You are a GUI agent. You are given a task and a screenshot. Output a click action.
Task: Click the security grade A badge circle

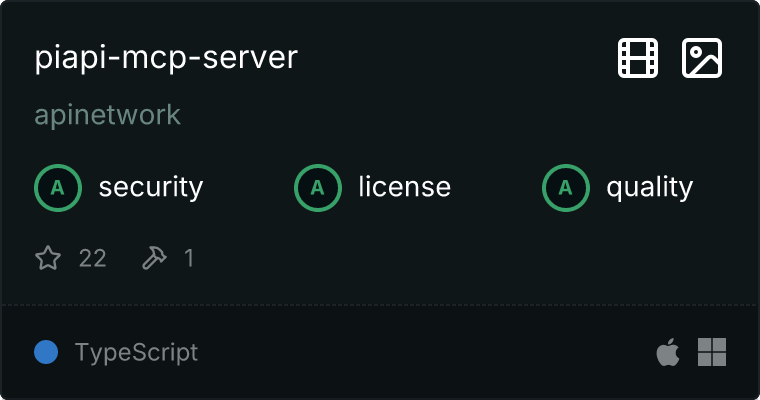point(57,187)
